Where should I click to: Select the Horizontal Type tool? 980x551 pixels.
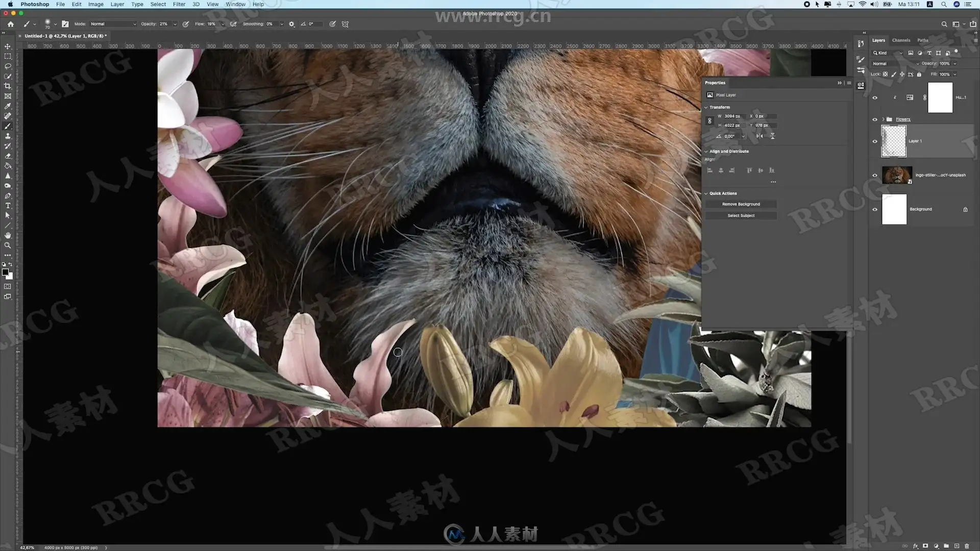pyautogui.click(x=8, y=206)
